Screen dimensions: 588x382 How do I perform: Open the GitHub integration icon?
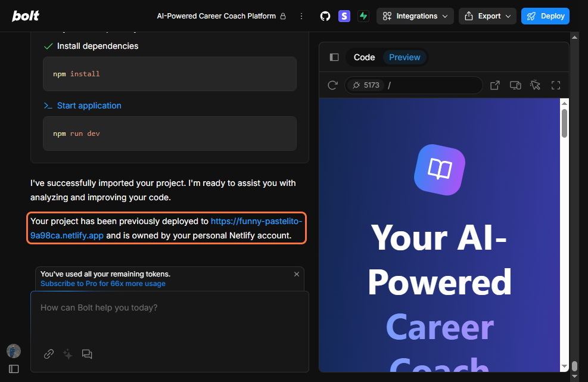coord(325,16)
